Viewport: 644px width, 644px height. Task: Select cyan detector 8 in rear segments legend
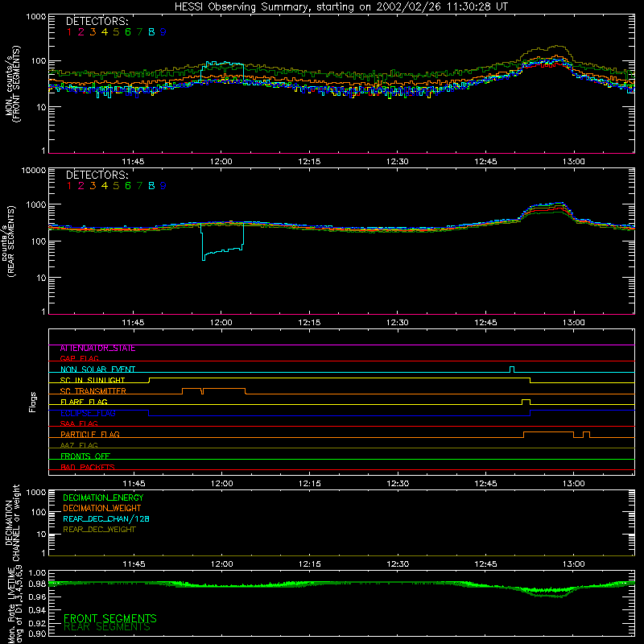[x=151, y=186]
